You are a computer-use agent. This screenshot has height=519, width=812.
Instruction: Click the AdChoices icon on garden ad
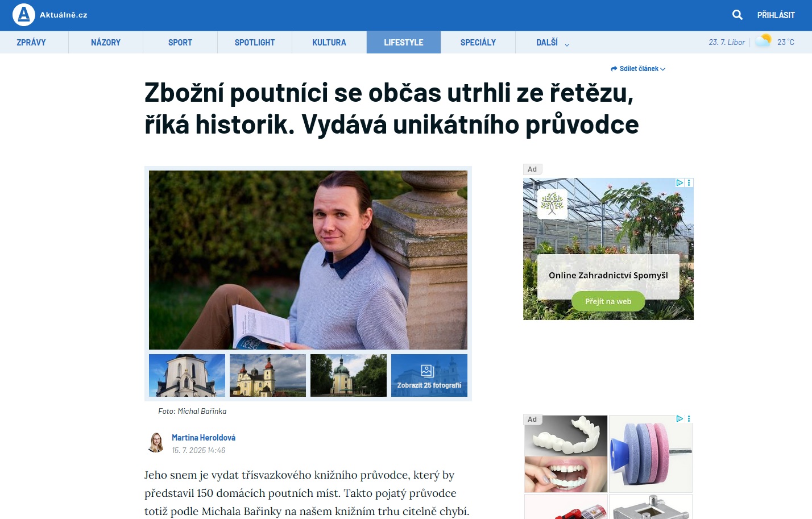(679, 182)
